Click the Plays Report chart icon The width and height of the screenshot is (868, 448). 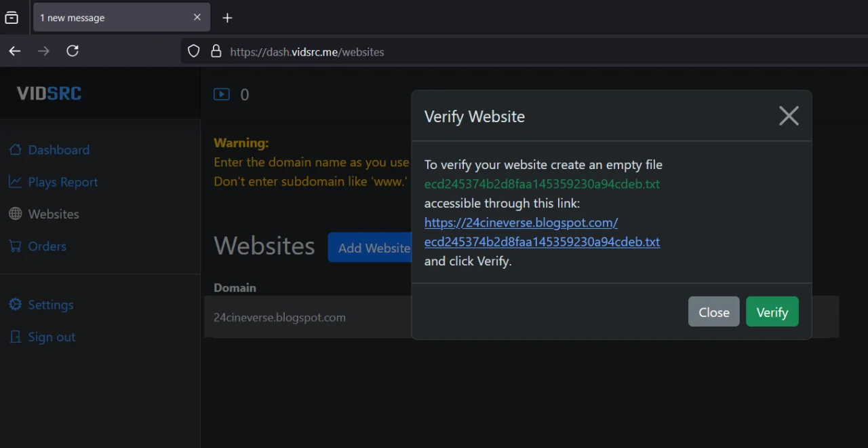pos(15,181)
